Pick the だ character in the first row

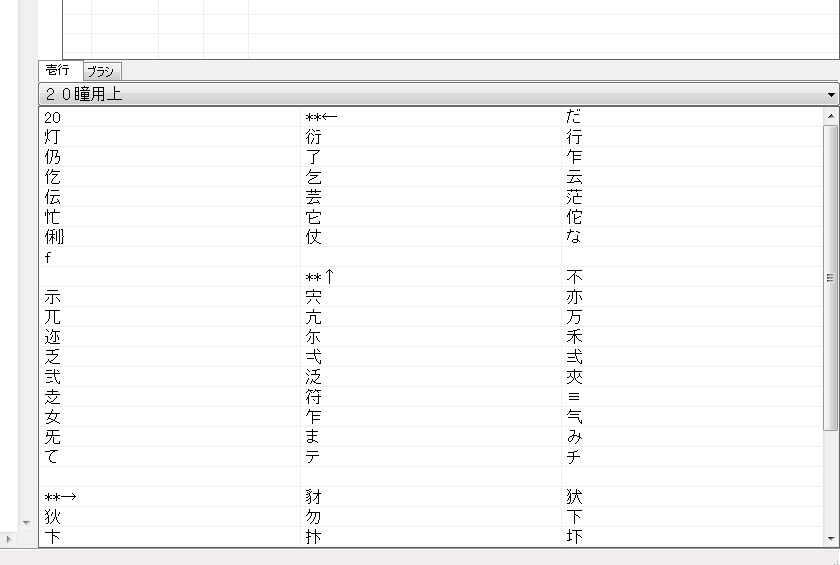(573, 117)
